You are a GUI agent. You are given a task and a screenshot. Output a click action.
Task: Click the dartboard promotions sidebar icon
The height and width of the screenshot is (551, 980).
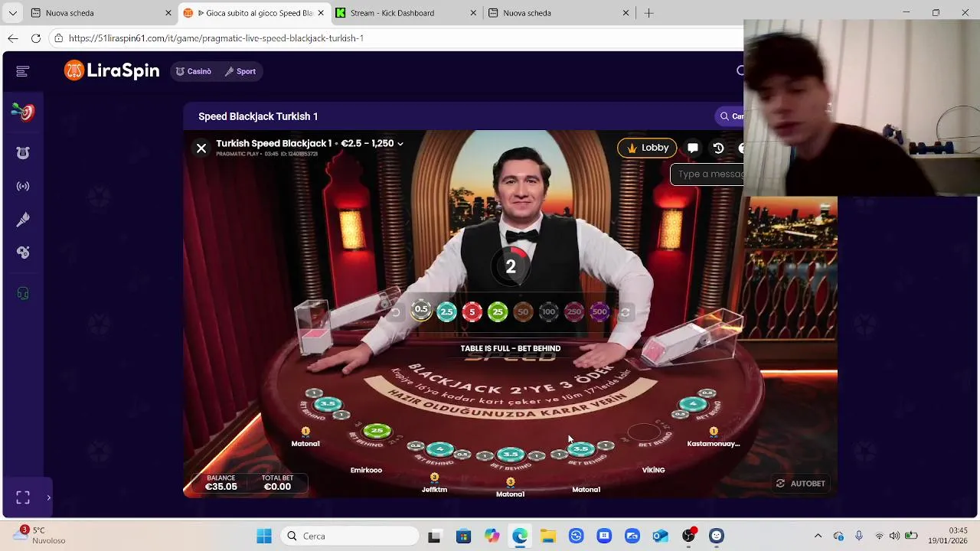[x=23, y=112]
